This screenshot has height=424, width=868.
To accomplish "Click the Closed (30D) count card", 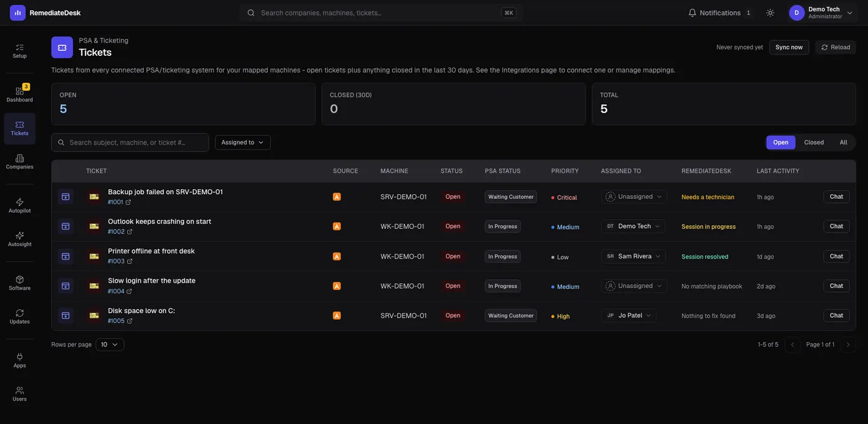I will (x=454, y=104).
